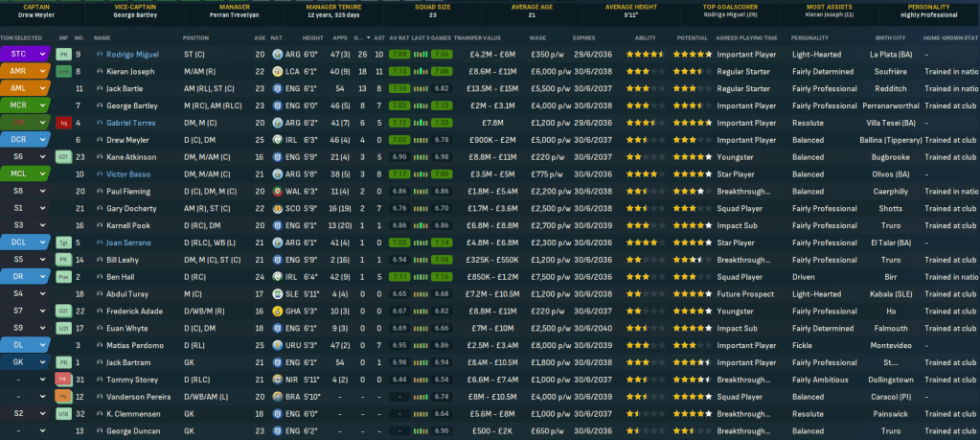Click the U21 status icon for Kane Atkinson
This screenshot has height=440, width=980.
click(x=64, y=156)
